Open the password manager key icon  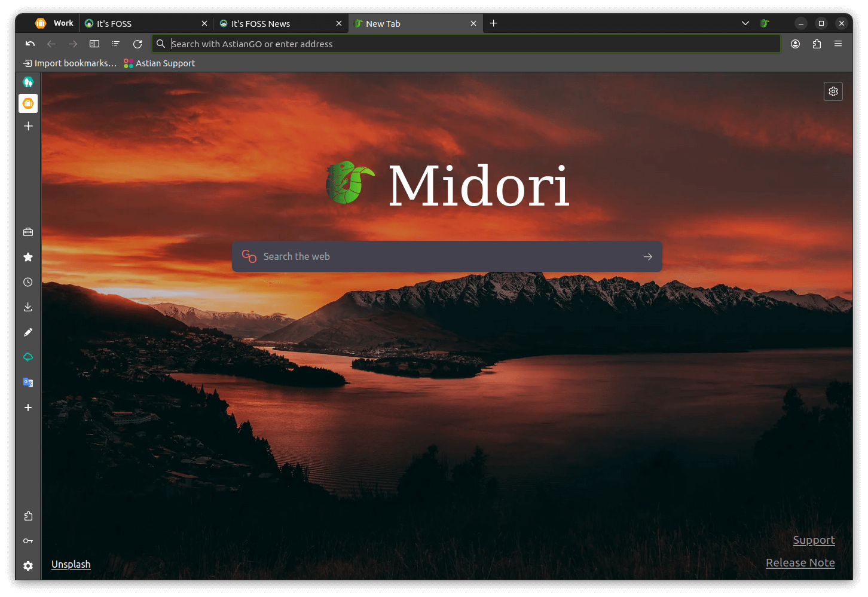(27, 540)
